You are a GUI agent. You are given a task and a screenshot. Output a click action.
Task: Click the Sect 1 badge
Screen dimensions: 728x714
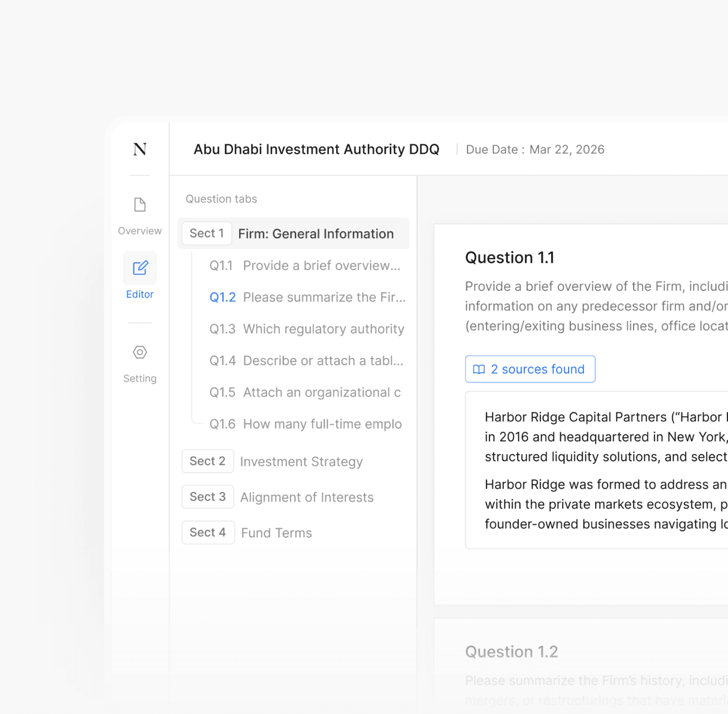pyautogui.click(x=207, y=233)
